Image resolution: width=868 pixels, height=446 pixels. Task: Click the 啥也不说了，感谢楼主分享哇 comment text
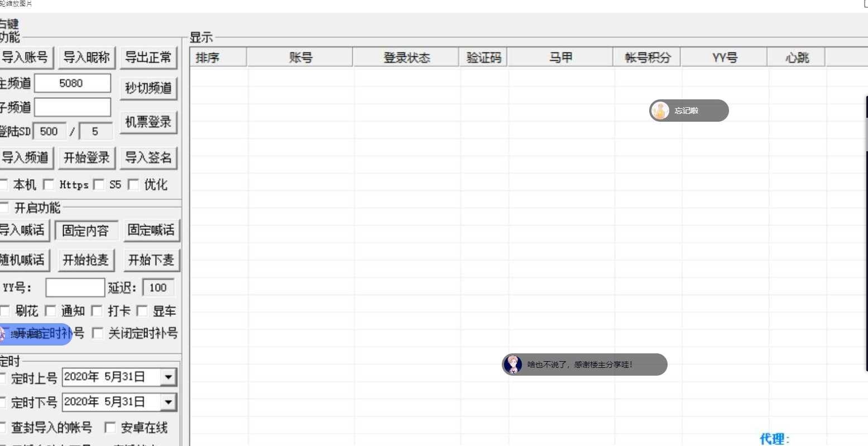point(580,365)
